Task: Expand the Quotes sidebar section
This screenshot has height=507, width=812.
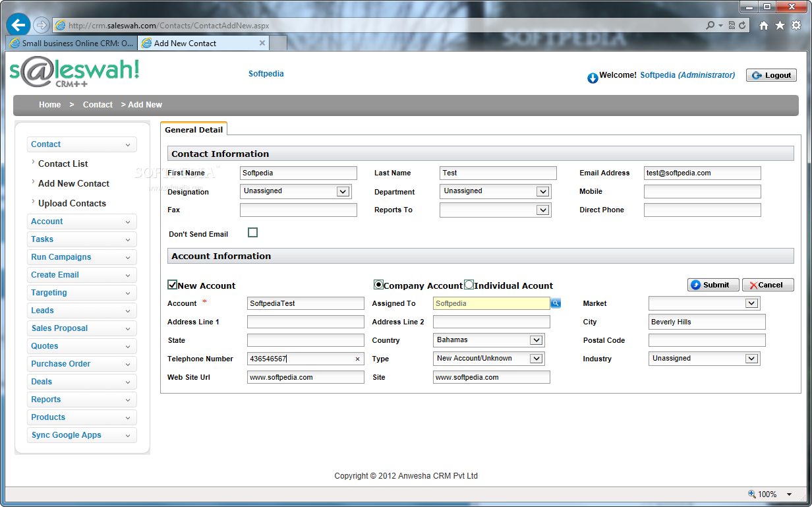Action: point(82,346)
